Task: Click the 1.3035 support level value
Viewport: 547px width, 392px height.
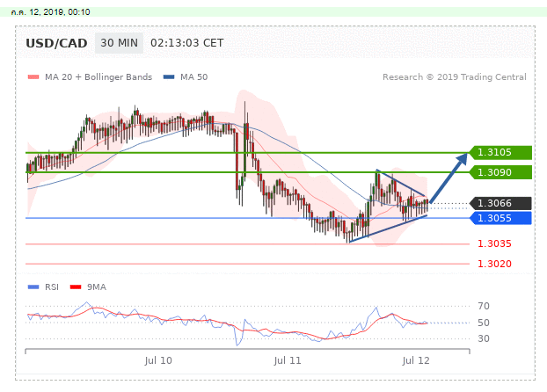Action: click(494, 243)
